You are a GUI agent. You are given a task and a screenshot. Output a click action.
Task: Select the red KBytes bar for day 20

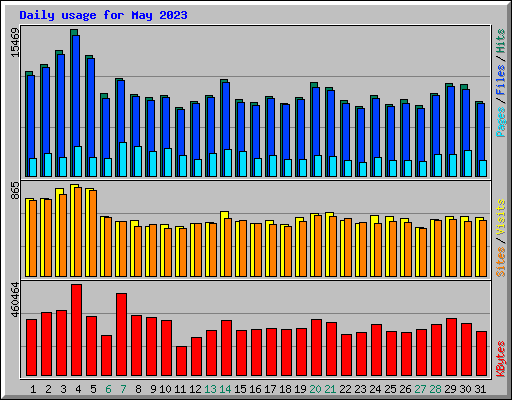[x=316, y=348]
